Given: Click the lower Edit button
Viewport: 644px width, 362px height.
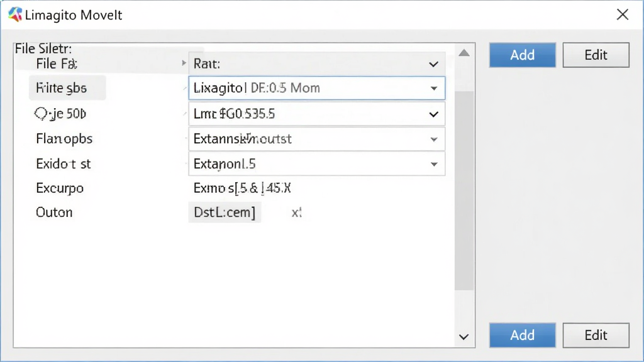Looking at the screenshot, I should click(x=596, y=336).
